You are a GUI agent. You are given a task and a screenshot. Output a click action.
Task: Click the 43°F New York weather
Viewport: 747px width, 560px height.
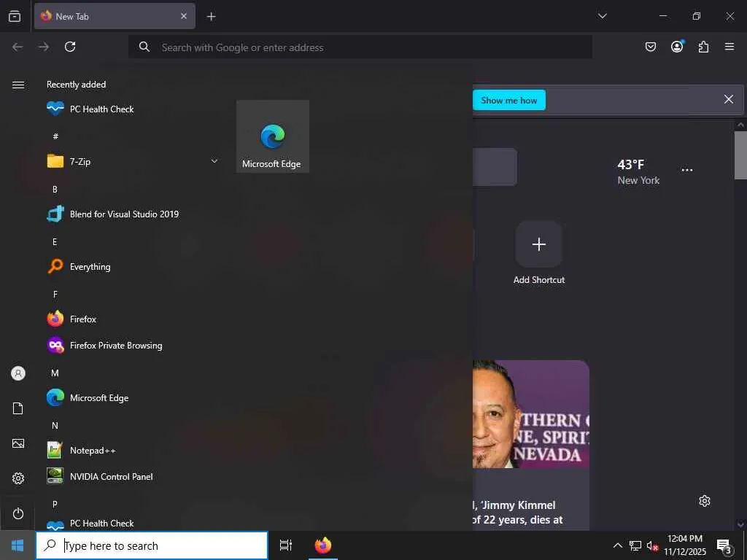[638, 172]
